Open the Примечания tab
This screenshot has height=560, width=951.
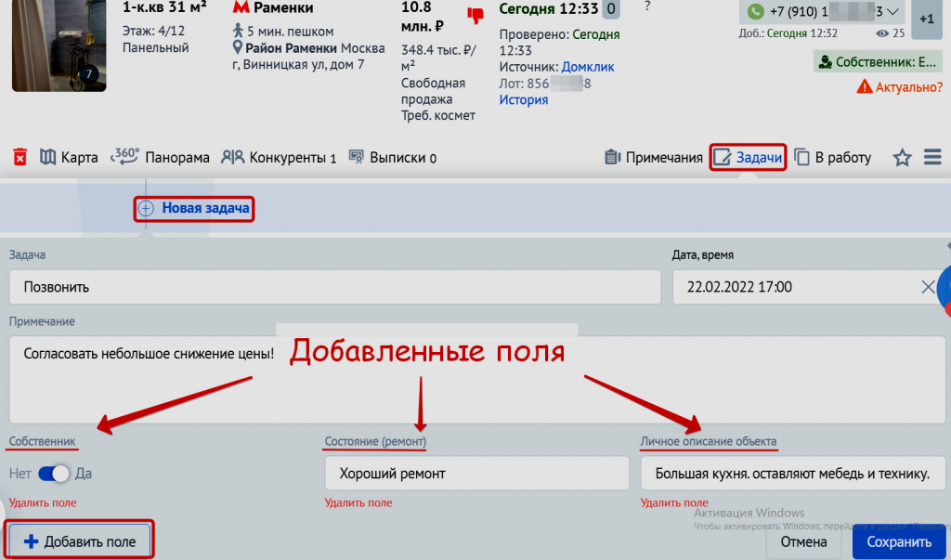click(x=654, y=158)
